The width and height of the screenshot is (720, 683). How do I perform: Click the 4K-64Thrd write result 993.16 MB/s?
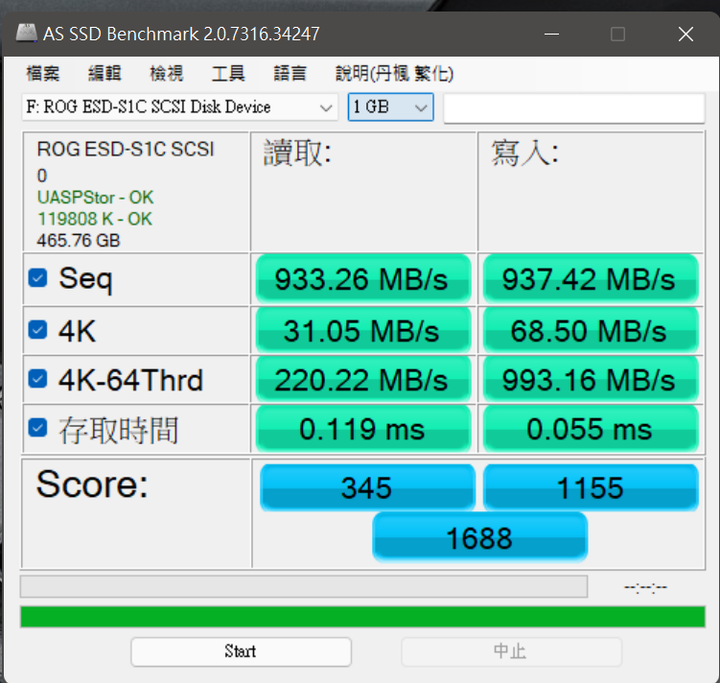coord(591,379)
